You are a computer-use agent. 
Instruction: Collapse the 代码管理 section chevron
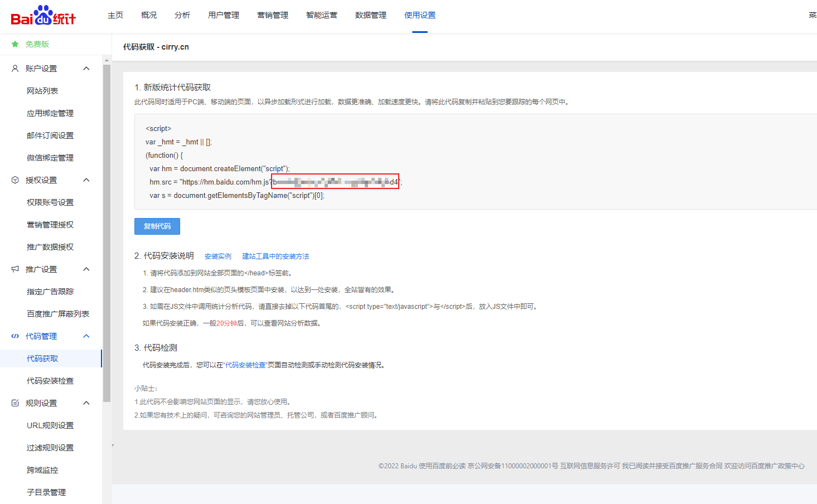pyautogui.click(x=86, y=336)
